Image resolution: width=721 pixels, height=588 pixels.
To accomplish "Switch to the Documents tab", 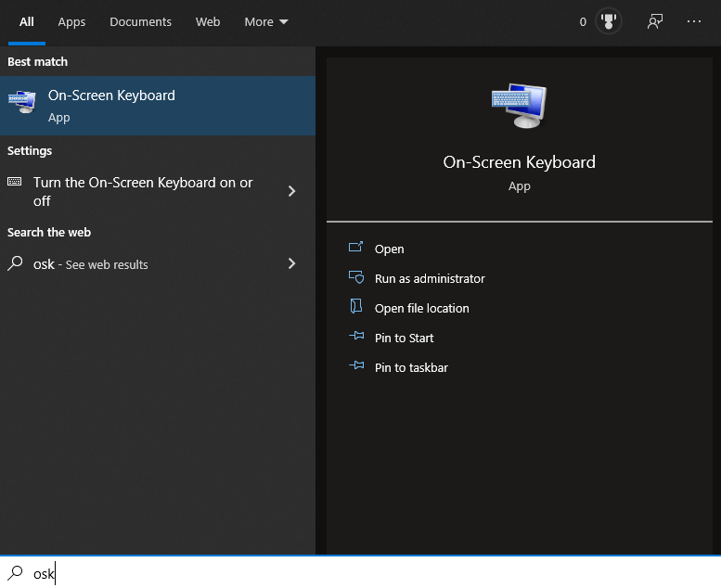I will tap(140, 21).
